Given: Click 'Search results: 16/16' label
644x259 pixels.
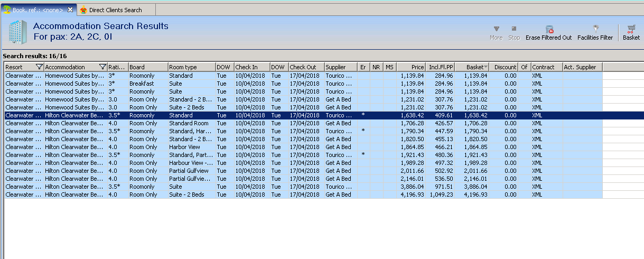Looking at the screenshot, I should 35,56.
